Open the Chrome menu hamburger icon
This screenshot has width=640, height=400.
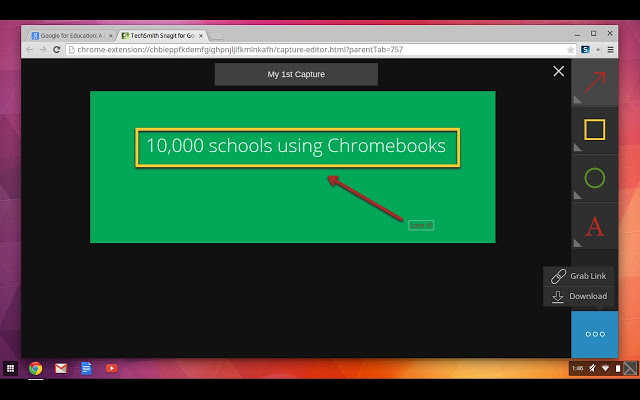(611, 49)
